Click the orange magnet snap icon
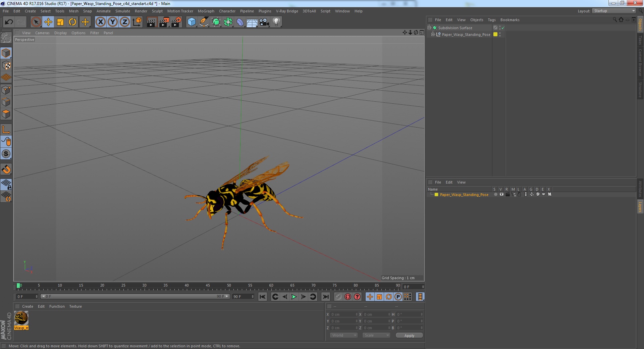The width and height of the screenshot is (644, 349). point(6,169)
